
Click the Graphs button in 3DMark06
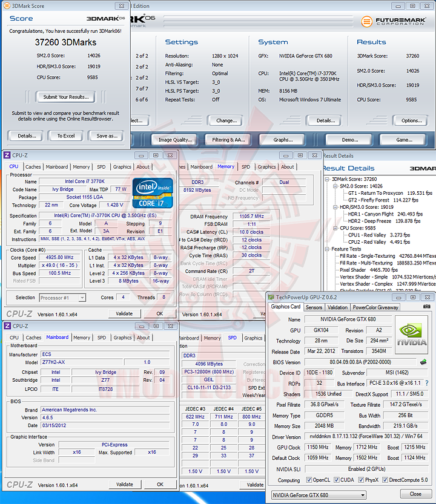[x=283, y=140]
